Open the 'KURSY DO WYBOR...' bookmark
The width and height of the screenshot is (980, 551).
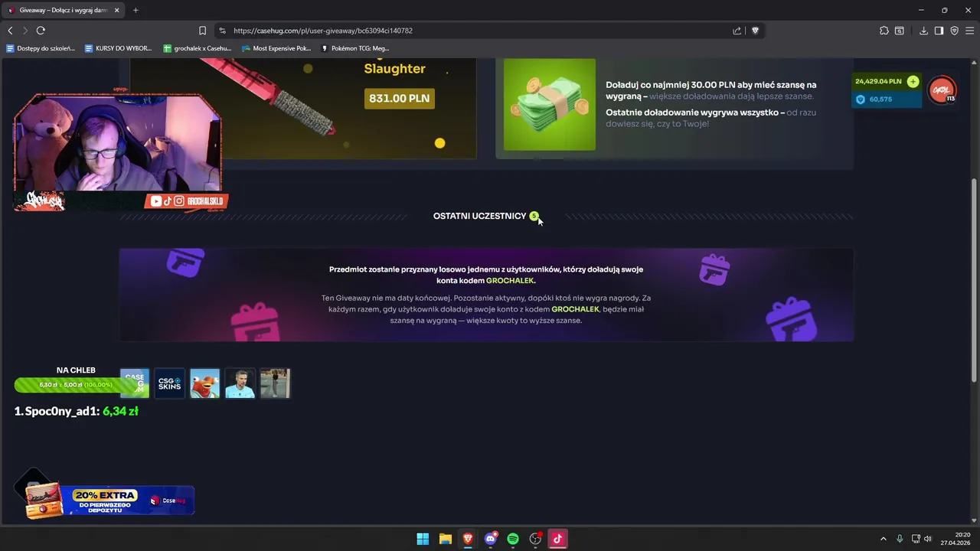[x=118, y=48]
